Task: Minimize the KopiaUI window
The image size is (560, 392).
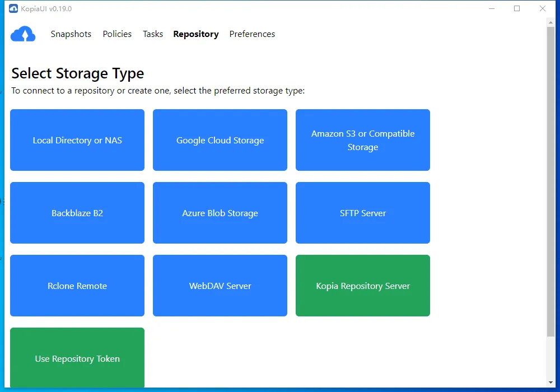Action: [x=492, y=8]
